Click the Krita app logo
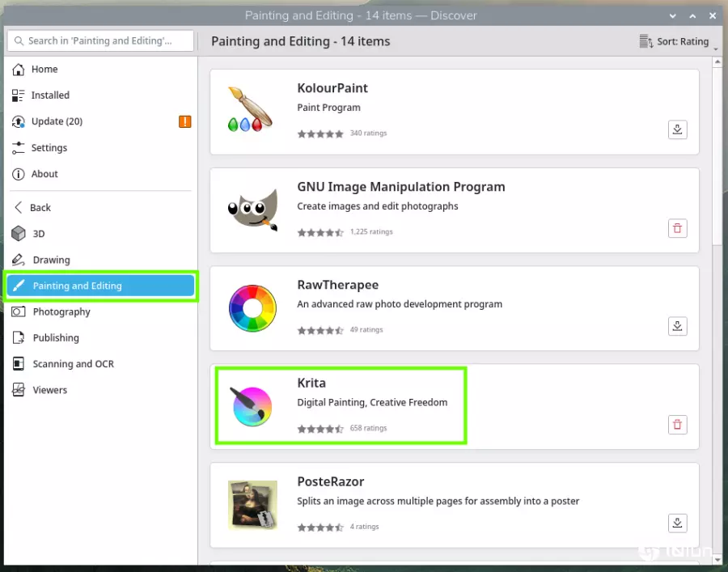Viewport: 728px width, 572px height. pos(252,406)
